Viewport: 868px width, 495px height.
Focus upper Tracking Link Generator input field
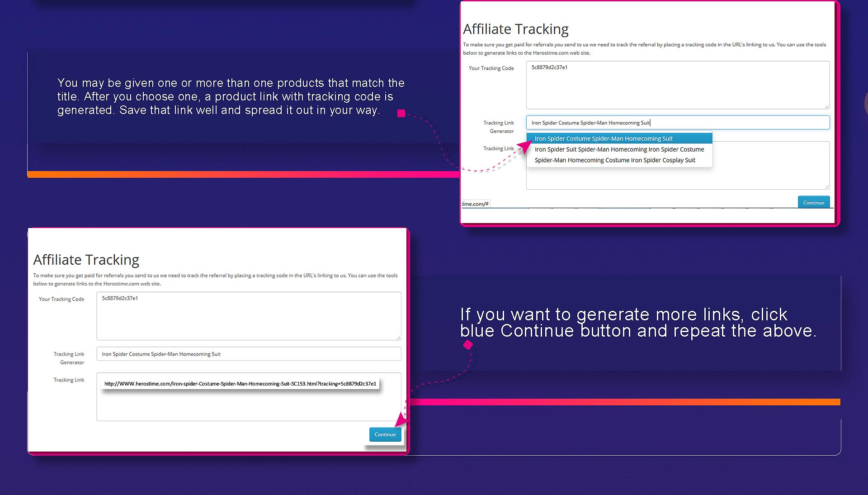click(678, 123)
